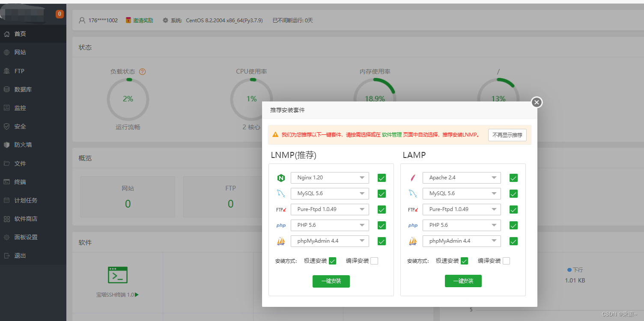The height and width of the screenshot is (321, 644).
Task: Open 防火墙 sidebar menu item
Action: pyautogui.click(x=33, y=145)
